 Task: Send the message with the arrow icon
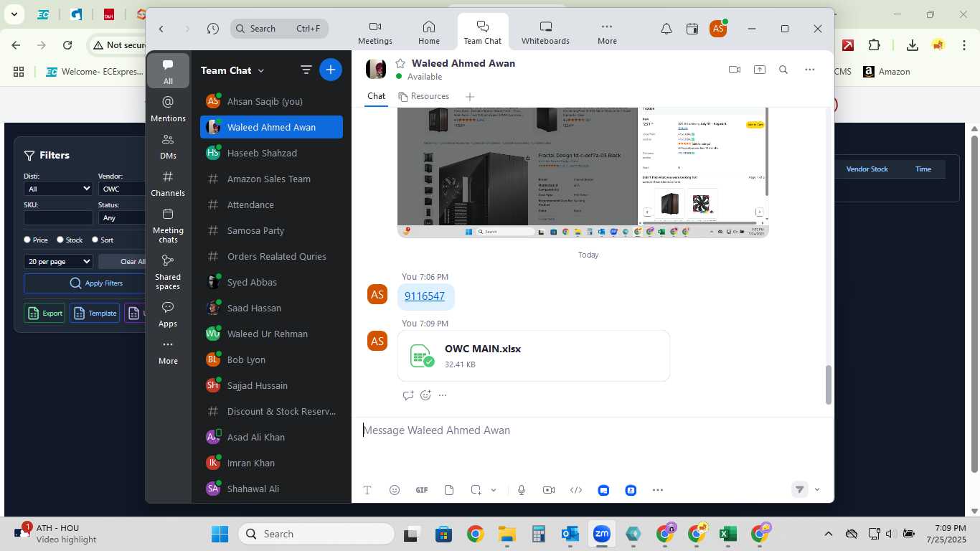(x=799, y=489)
